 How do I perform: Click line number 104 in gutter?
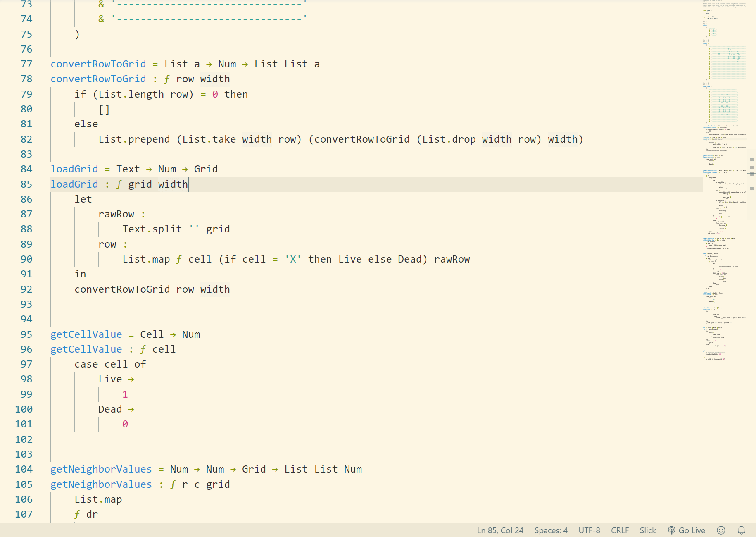coord(24,469)
